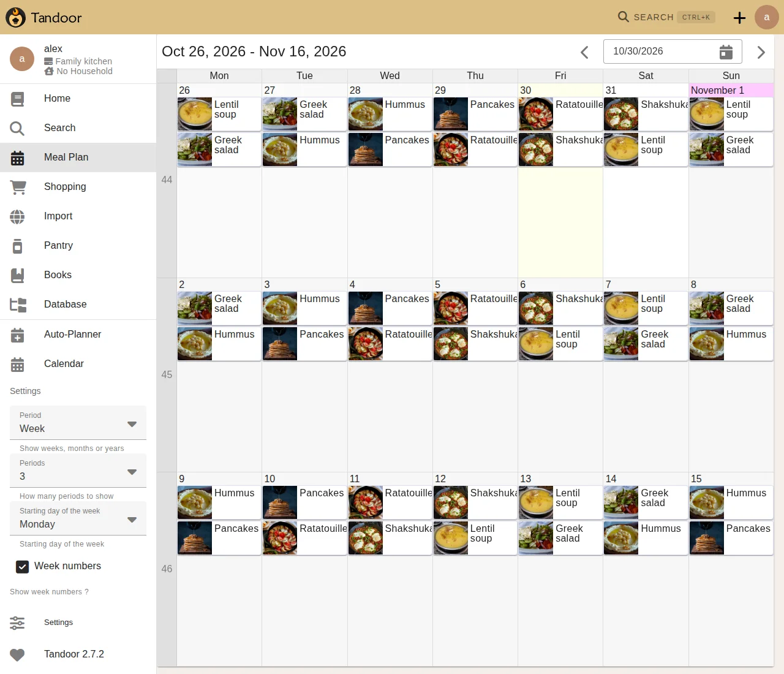This screenshot has height=674, width=784.
Task: Expand the Period Week dropdown
Action: pos(78,423)
